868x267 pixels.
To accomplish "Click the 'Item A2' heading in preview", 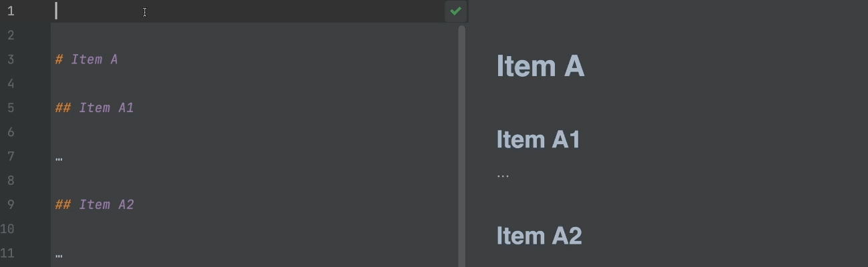I will 539,236.
